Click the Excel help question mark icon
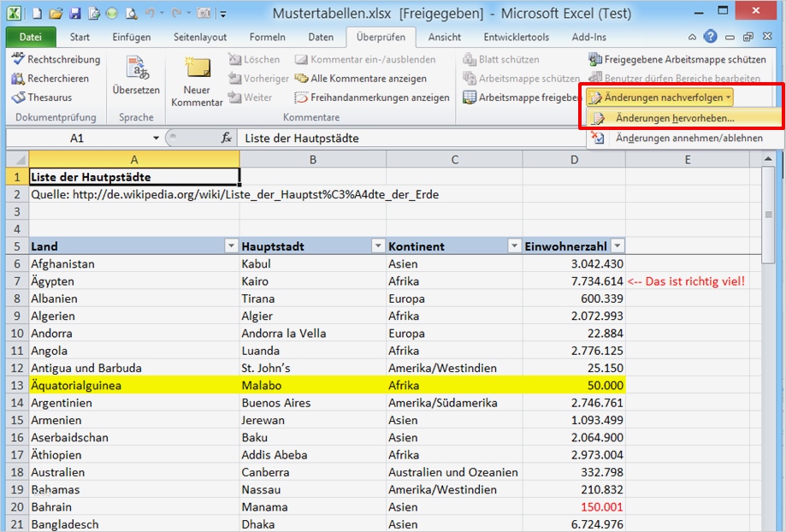The image size is (786, 532). click(x=711, y=37)
